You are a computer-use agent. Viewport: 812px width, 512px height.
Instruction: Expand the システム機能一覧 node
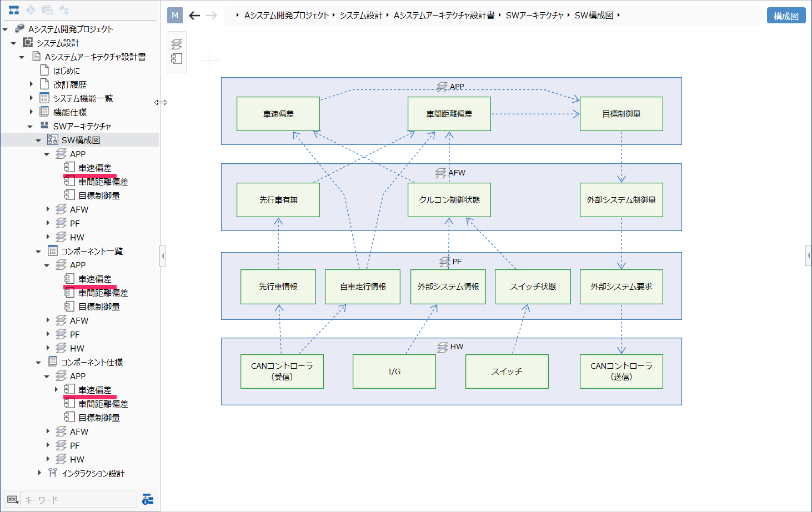[x=31, y=98]
